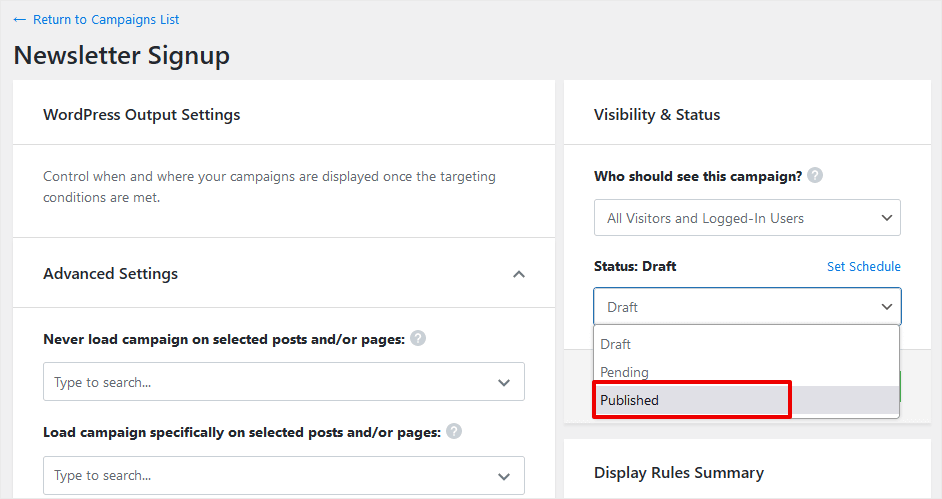Click the back arrow beside Return to Campaigns

[20, 20]
